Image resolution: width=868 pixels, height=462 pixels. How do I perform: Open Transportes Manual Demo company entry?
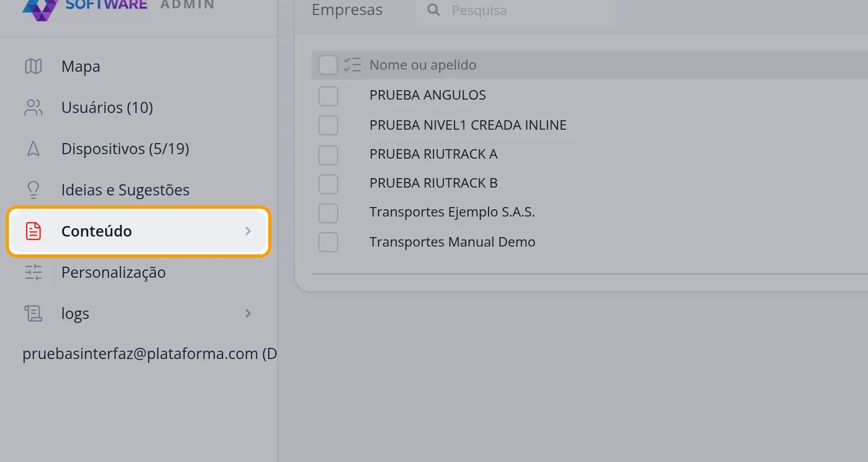pos(453,242)
